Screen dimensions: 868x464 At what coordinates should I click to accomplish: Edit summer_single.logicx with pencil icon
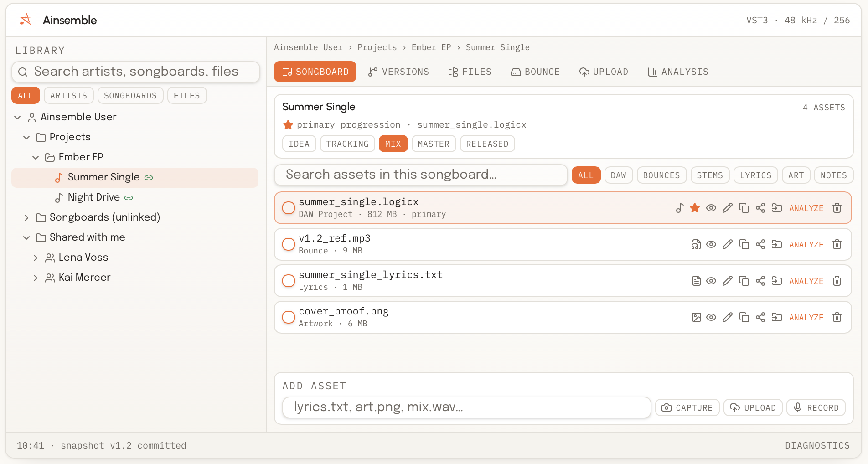728,208
